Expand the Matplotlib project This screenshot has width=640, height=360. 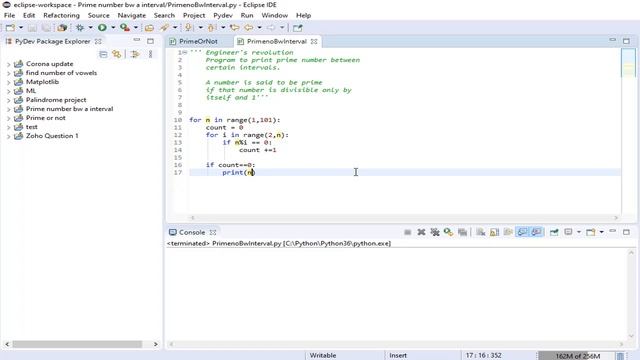click(9, 82)
